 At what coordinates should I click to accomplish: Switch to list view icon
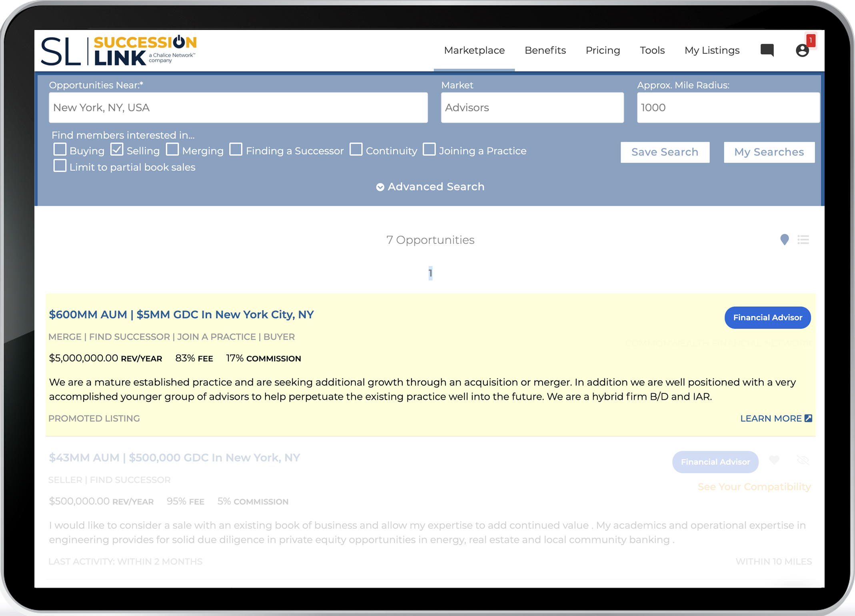click(x=803, y=239)
